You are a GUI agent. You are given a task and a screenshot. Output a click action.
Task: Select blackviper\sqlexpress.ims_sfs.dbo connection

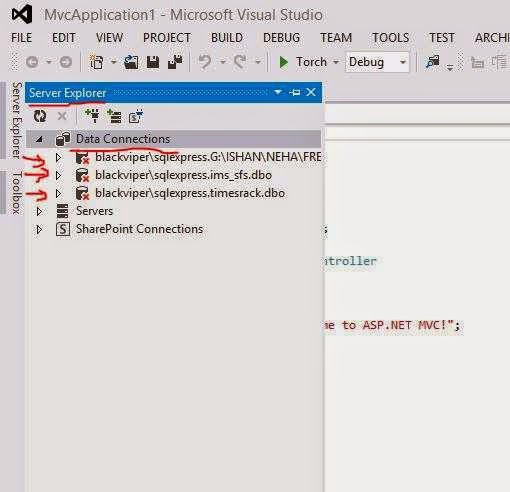pos(183,175)
